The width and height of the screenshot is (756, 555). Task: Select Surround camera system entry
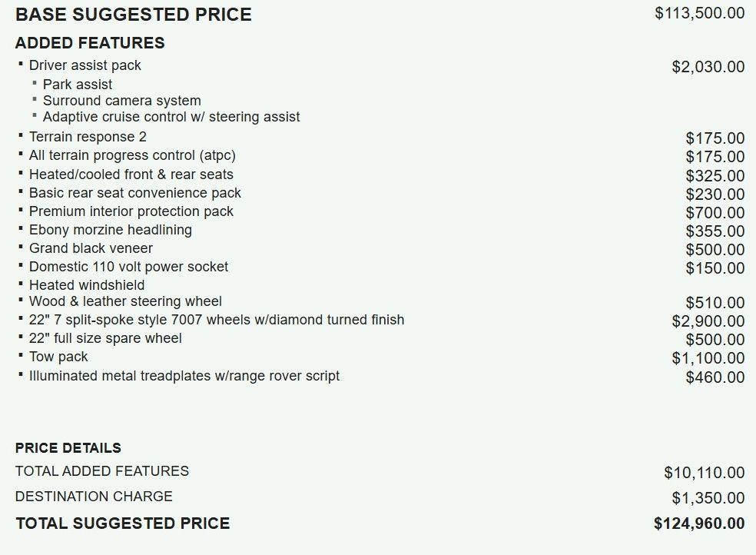click(x=121, y=100)
